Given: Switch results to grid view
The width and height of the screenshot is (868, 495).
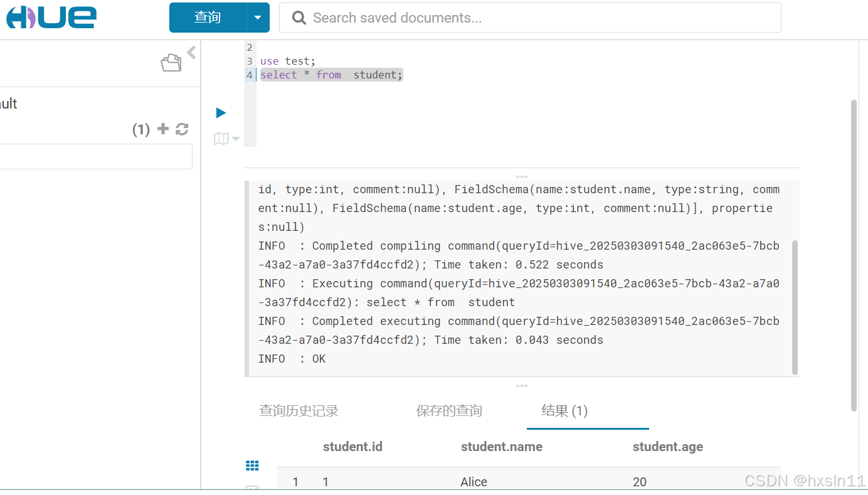Looking at the screenshot, I should click(x=252, y=465).
